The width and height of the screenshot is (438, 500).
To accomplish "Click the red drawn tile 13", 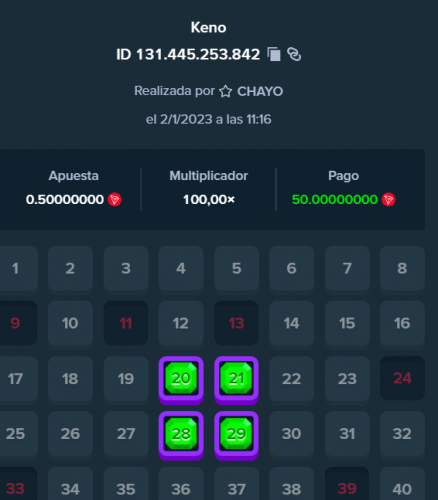I will [236, 323].
